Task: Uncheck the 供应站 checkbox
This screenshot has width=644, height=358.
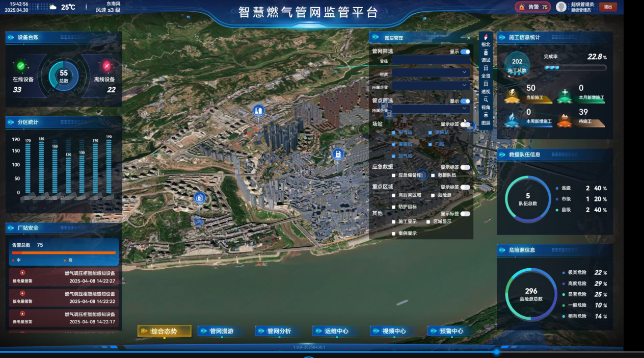Action: tap(430, 133)
